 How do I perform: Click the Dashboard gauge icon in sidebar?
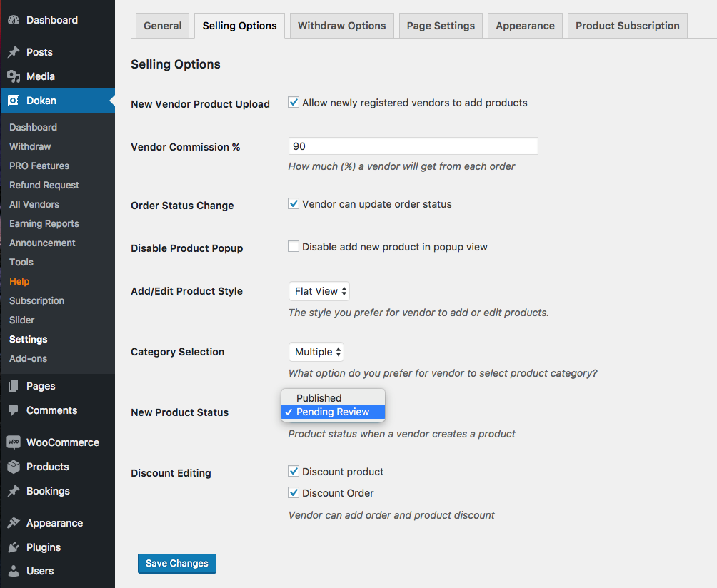pos(14,20)
